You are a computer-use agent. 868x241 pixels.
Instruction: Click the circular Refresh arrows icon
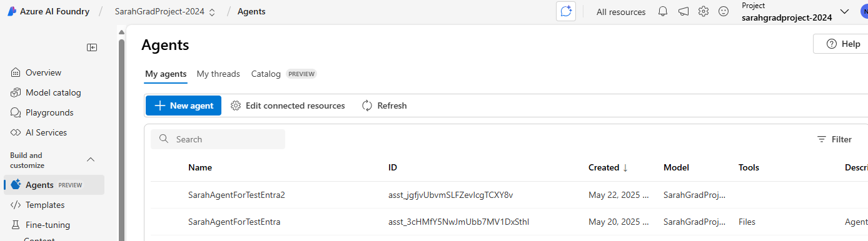point(367,106)
